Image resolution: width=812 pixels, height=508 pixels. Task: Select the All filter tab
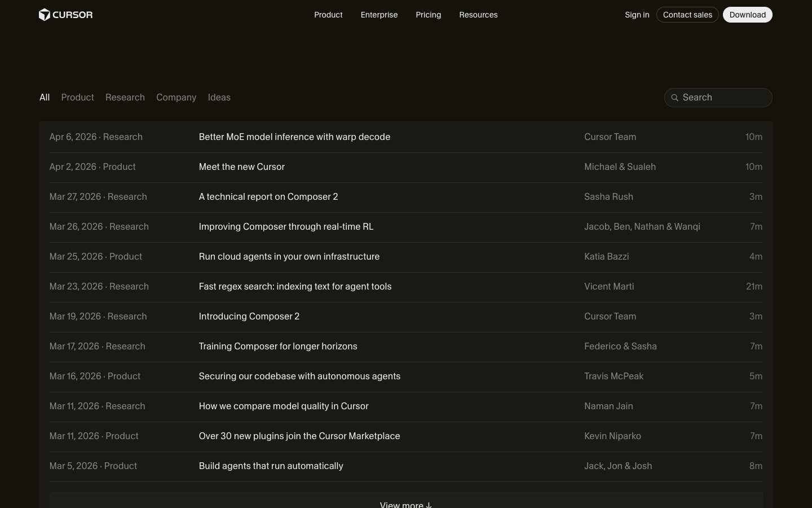[45, 97]
